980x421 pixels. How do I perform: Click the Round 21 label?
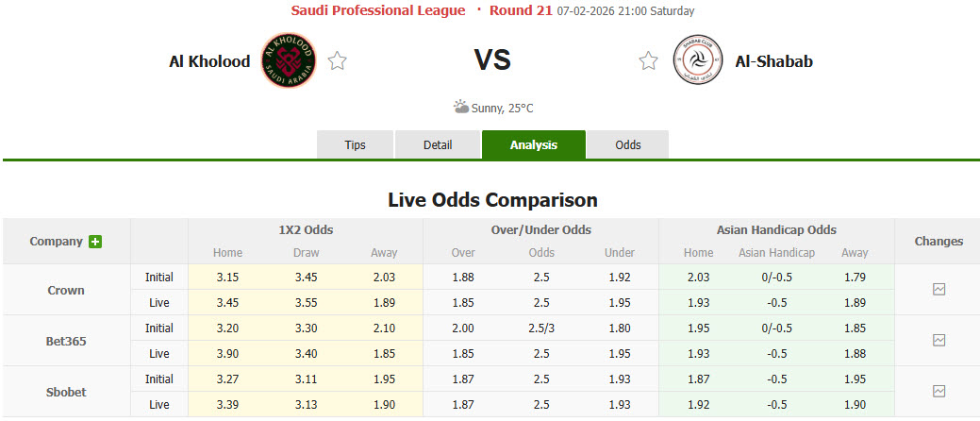tap(520, 10)
